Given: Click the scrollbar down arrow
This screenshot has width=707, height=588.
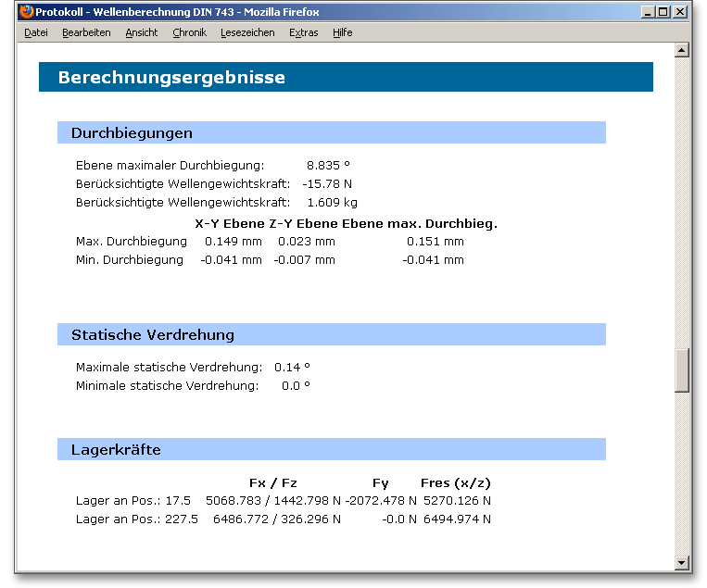Looking at the screenshot, I should [683, 562].
